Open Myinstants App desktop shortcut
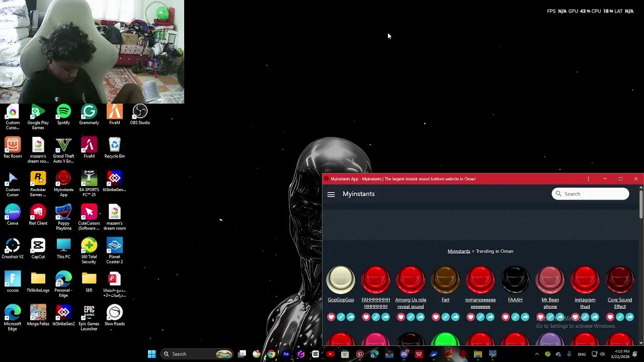 pos(63,185)
